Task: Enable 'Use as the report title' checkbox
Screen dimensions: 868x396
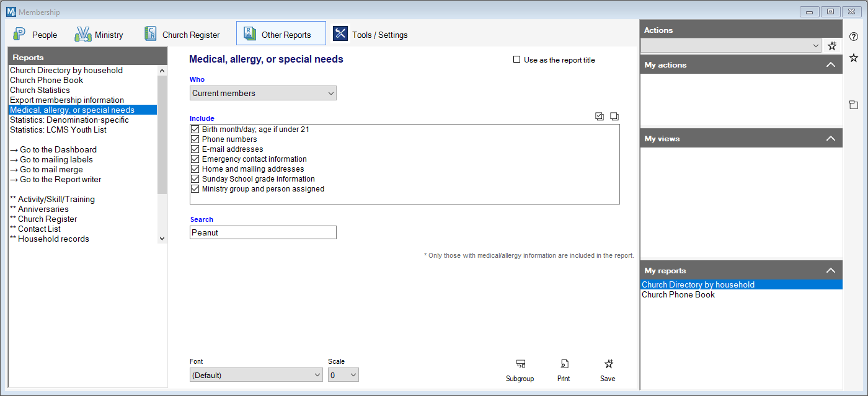Action: click(517, 60)
